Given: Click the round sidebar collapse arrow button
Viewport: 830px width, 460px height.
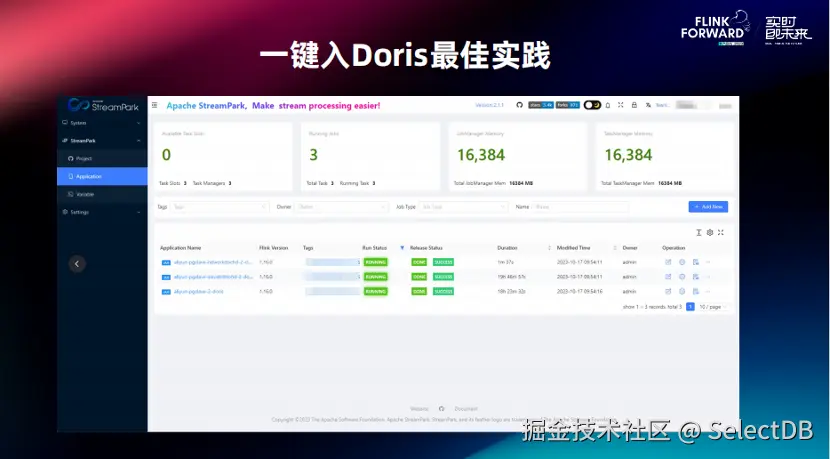Looking at the screenshot, I should click(x=77, y=264).
